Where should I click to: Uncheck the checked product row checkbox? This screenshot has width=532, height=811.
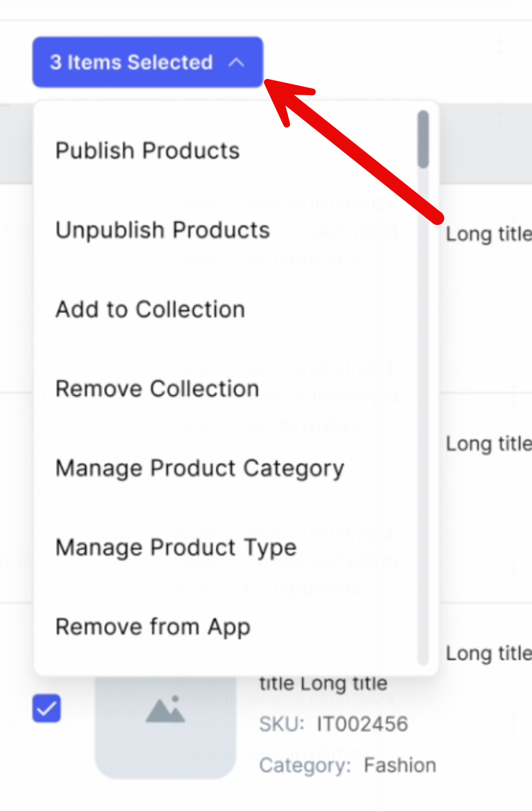47,709
